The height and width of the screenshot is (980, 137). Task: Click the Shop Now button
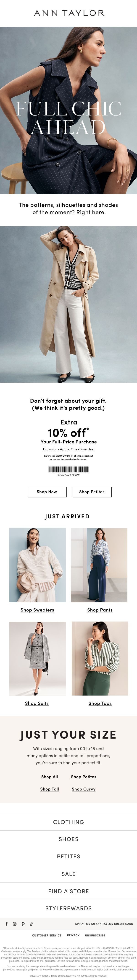pyautogui.click(x=47, y=491)
